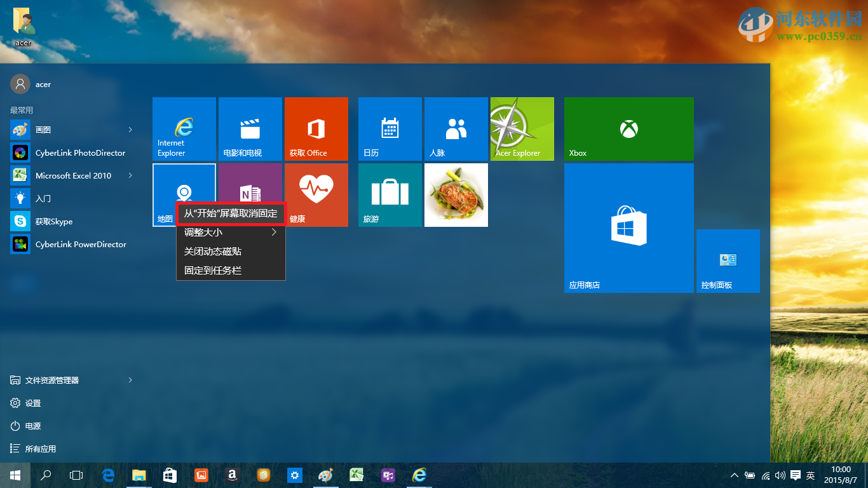868x488 pixels.
Task: Open the 控制面板 (Control Panel) tile
Action: click(x=728, y=261)
